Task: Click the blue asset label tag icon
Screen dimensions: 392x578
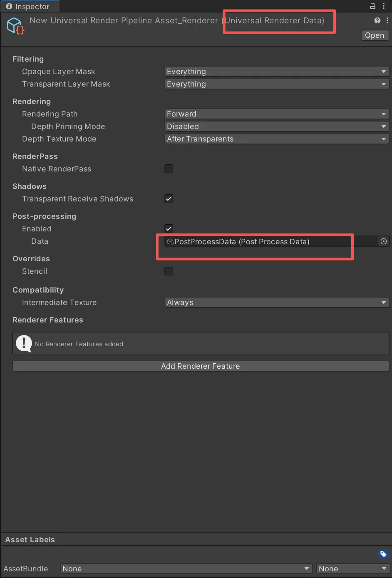Action: click(x=383, y=554)
